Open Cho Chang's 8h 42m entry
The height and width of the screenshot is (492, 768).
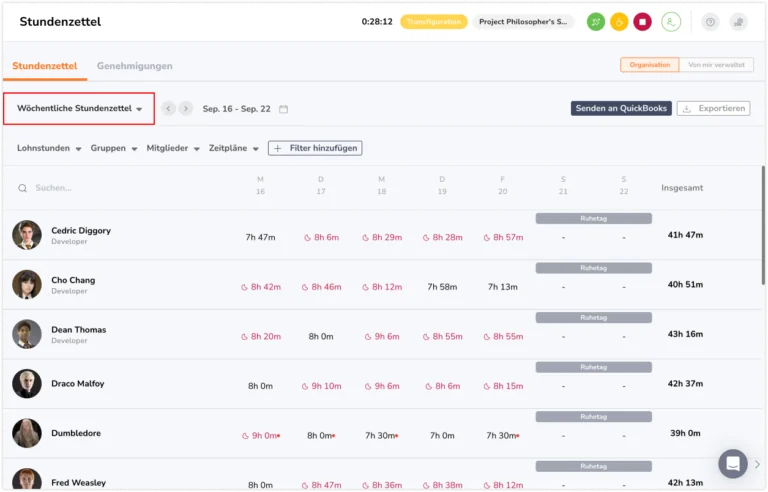point(261,287)
